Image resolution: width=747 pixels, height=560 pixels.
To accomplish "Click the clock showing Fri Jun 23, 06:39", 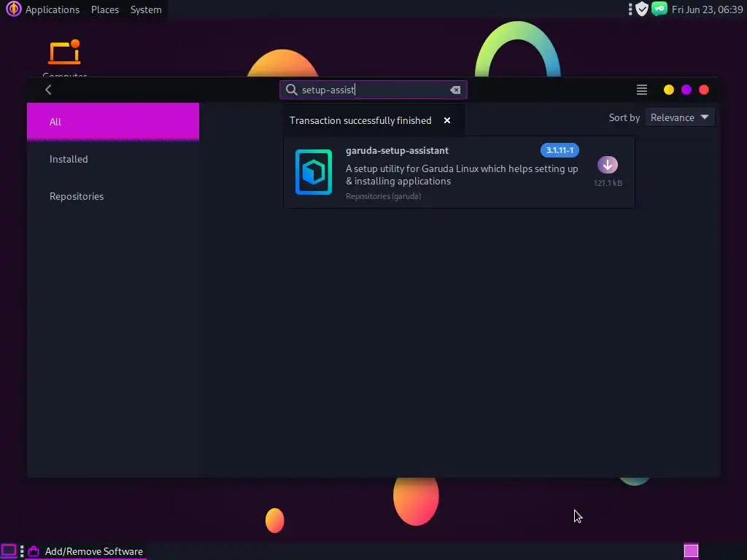I will pos(707,9).
